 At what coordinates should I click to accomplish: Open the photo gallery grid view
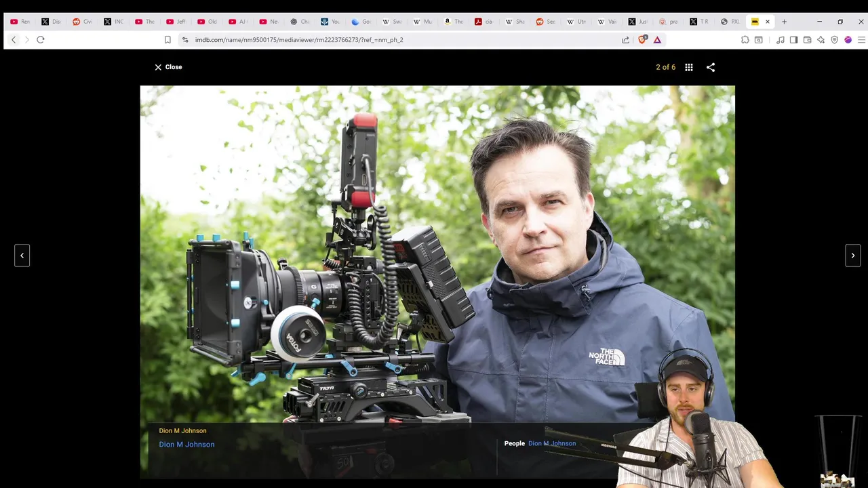pos(689,67)
